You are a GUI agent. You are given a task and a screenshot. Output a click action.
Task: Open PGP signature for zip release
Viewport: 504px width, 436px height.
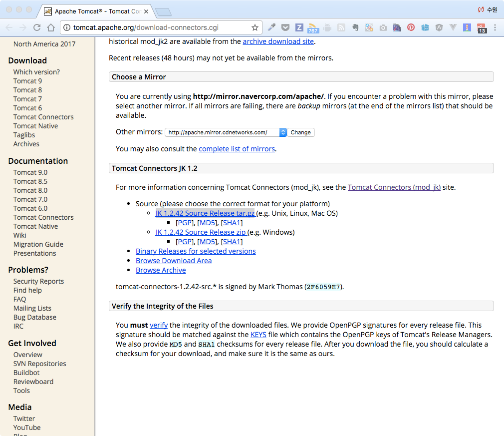pyautogui.click(x=185, y=242)
